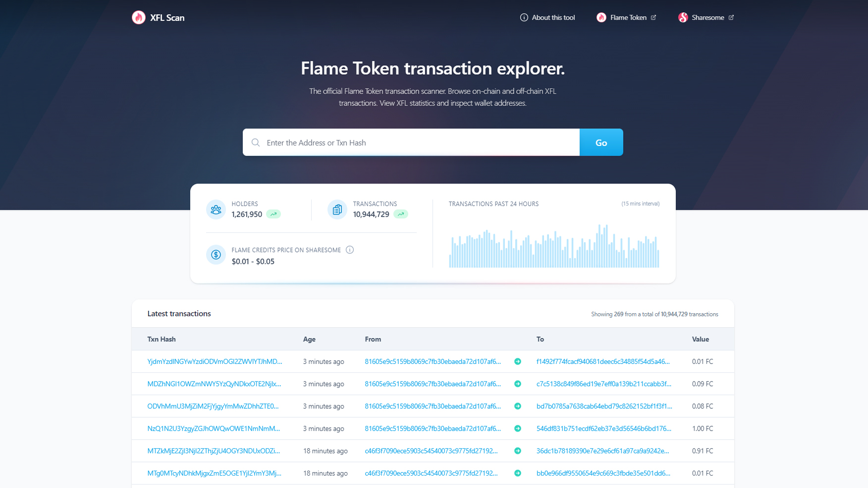Open recipient address 546df831b751ecdf...
This screenshot has height=488, width=868.
(x=604, y=429)
